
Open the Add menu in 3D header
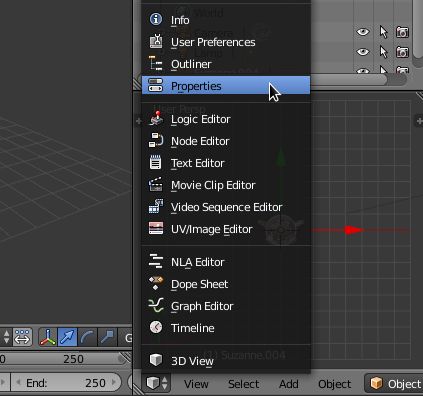pyautogui.click(x=289, y=384)
